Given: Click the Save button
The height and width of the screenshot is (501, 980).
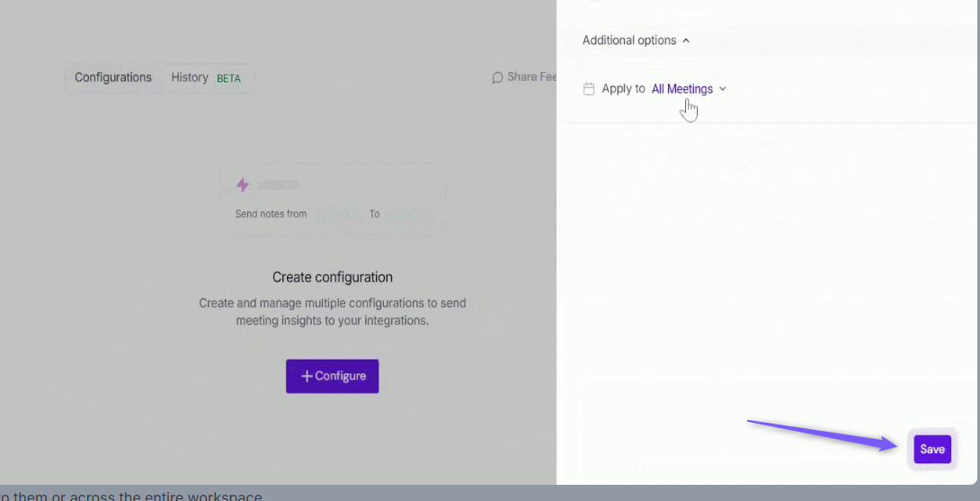Looking at the screenshot, I should [x=931, y=449].
